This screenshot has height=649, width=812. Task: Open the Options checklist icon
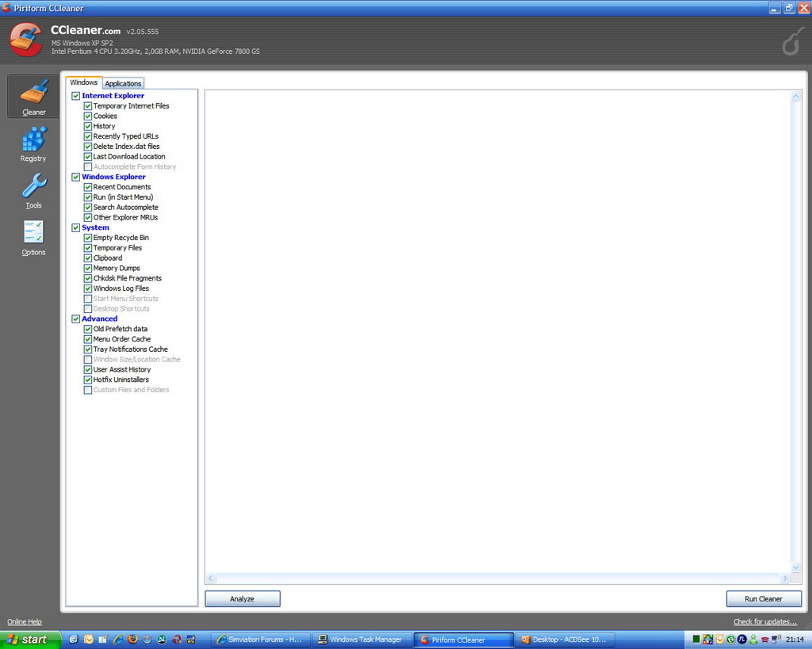point(33,237)
